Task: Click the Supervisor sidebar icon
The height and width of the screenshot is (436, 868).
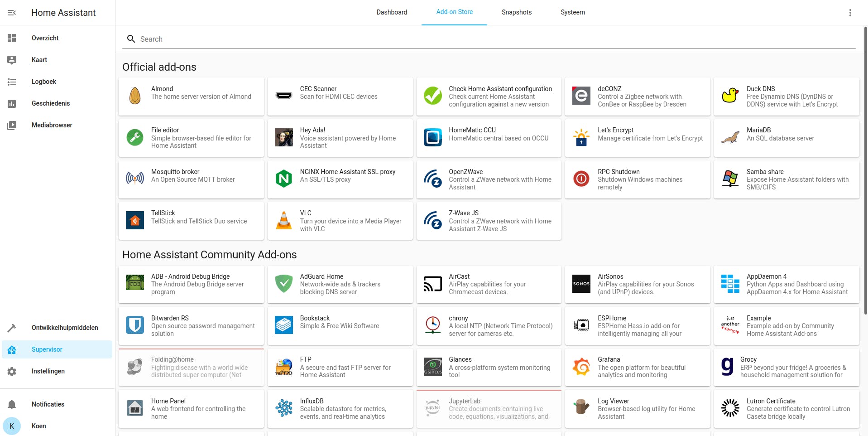Action: (x=12, y=349)
